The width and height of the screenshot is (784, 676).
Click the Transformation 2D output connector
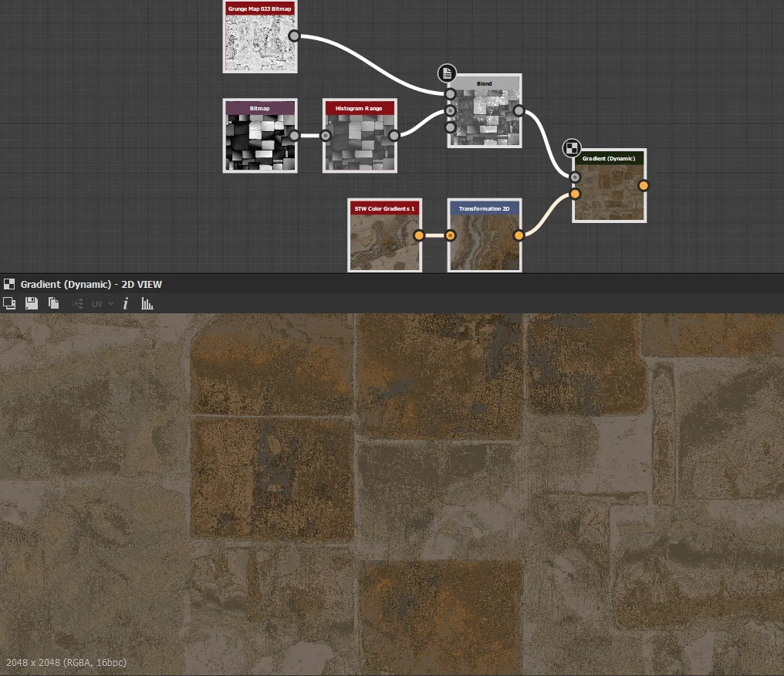[x=519, y=235]
